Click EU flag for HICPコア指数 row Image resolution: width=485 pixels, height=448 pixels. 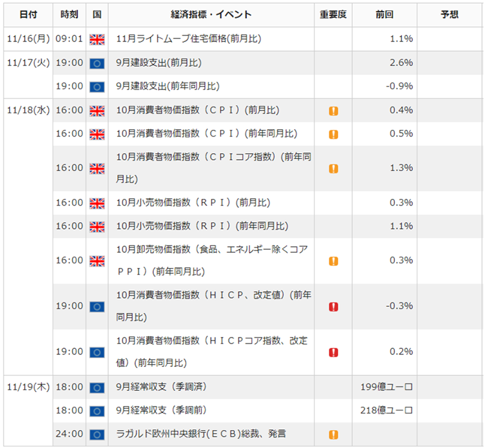[x=97, y=353]
